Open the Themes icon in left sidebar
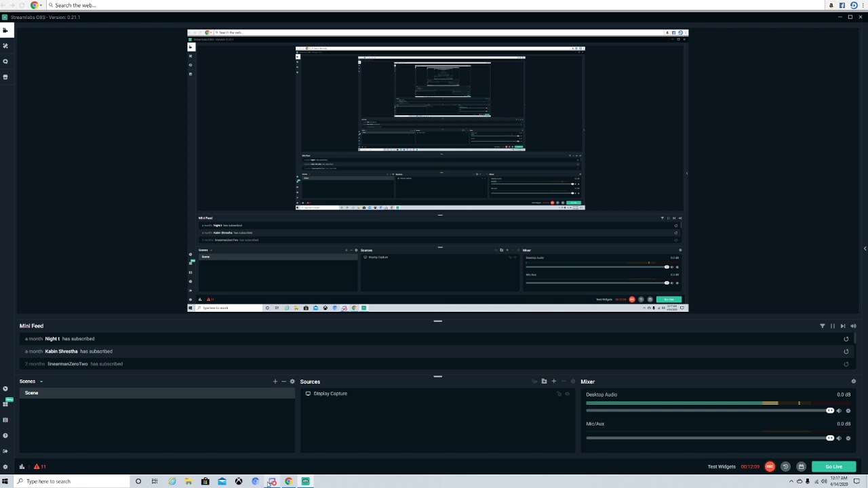The height and width of the screenshot is (488, 868). [x=5, y=46]
